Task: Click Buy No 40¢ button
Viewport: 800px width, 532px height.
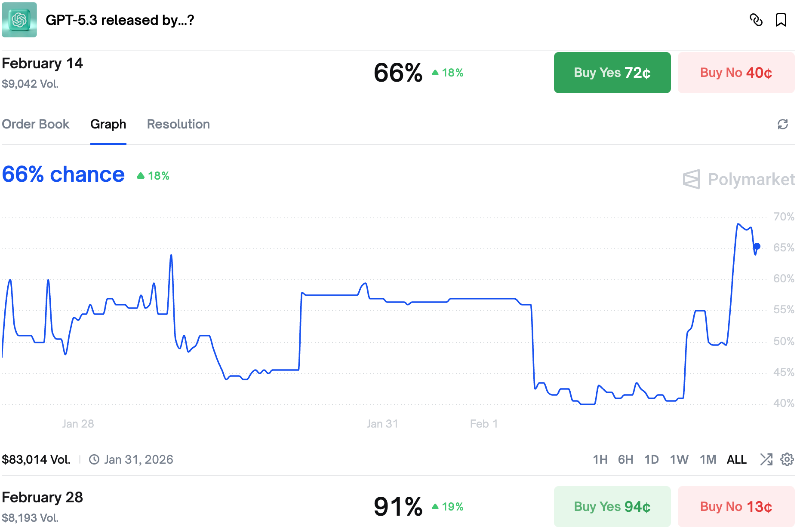Action: (x=736, y=73)
